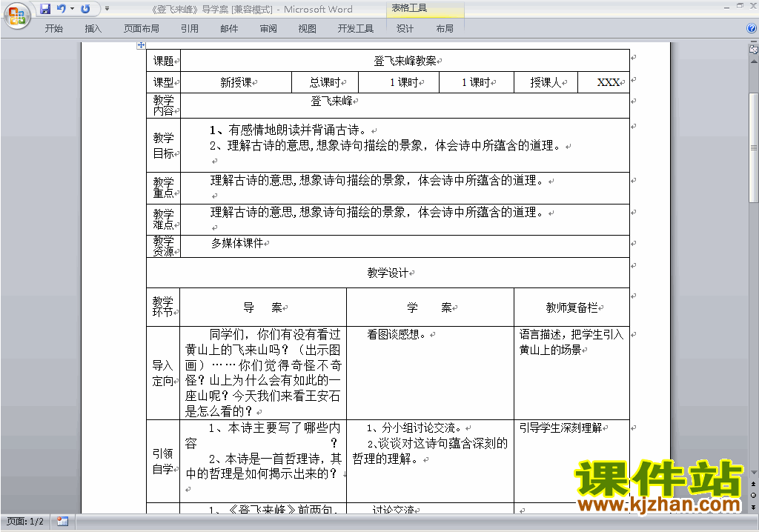This screenshot has height=532, width=759.
Task: Click the 学 案 column header
Action: 430,307
